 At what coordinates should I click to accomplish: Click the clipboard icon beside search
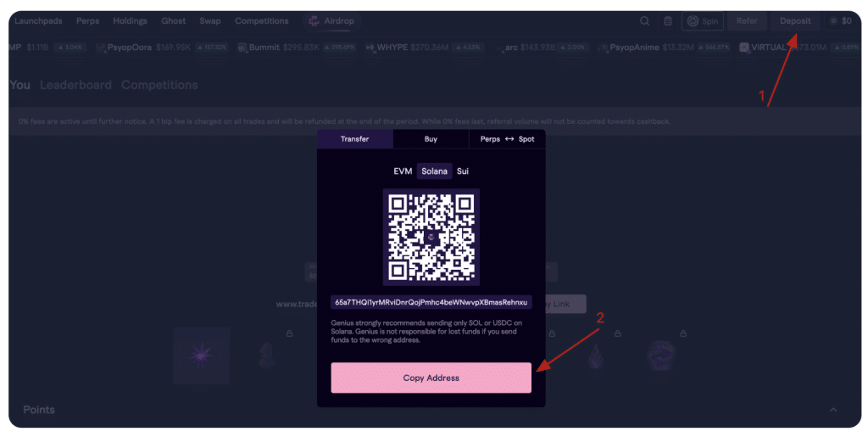668,21
